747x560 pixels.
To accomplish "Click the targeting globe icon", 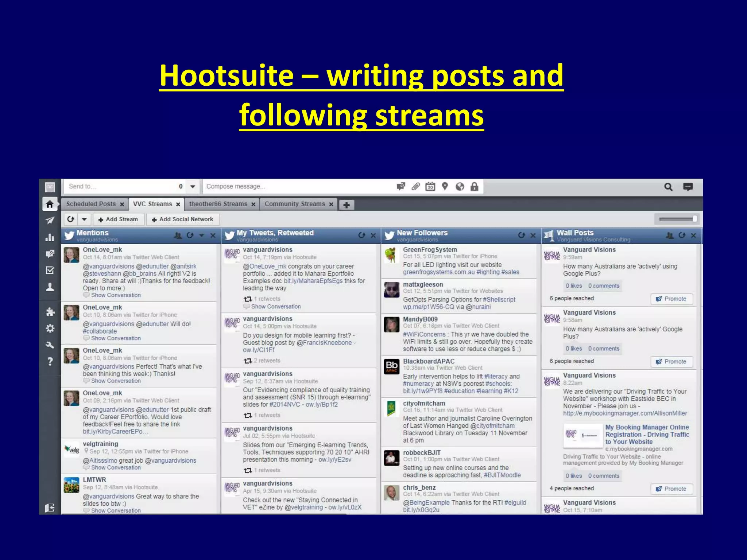I will (460, 187).
